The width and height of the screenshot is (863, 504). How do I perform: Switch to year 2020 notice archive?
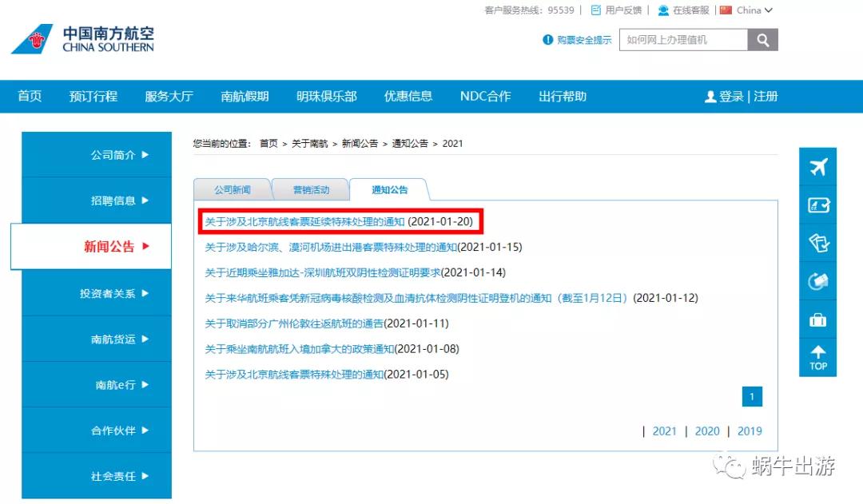tap(708, 431)
